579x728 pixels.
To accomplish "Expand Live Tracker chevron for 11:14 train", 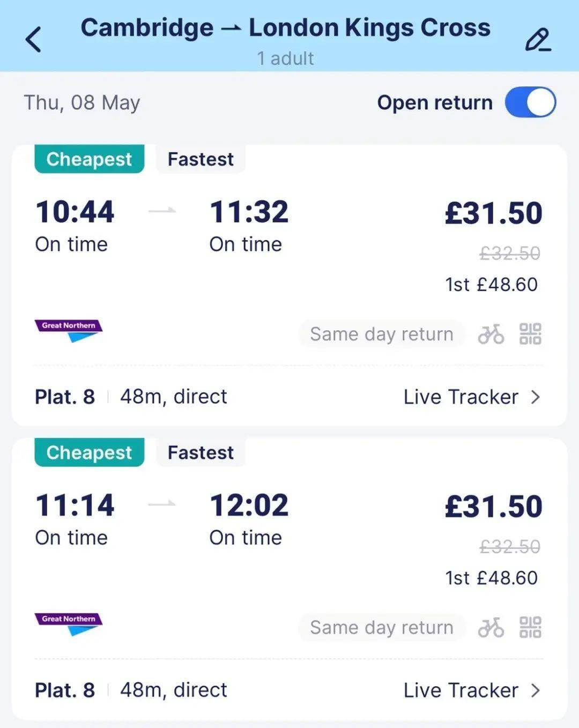I will 535,690.
